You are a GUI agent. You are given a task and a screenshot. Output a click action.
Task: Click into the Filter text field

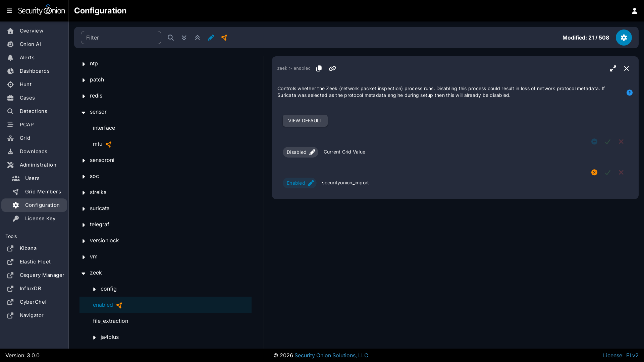point(121,38)
